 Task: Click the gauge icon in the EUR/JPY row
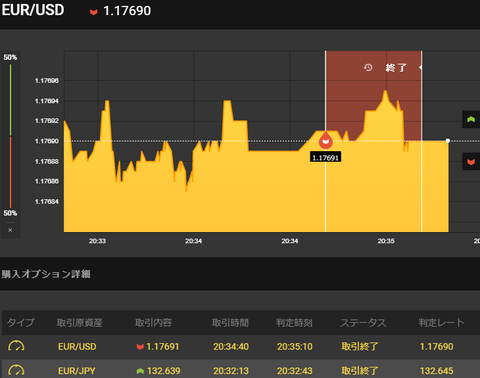16,371
